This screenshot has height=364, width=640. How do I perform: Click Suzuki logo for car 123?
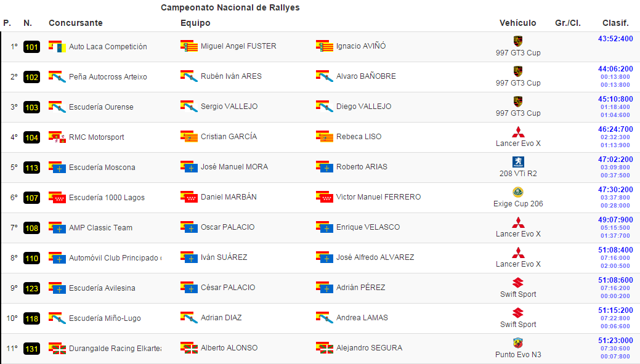518,283
